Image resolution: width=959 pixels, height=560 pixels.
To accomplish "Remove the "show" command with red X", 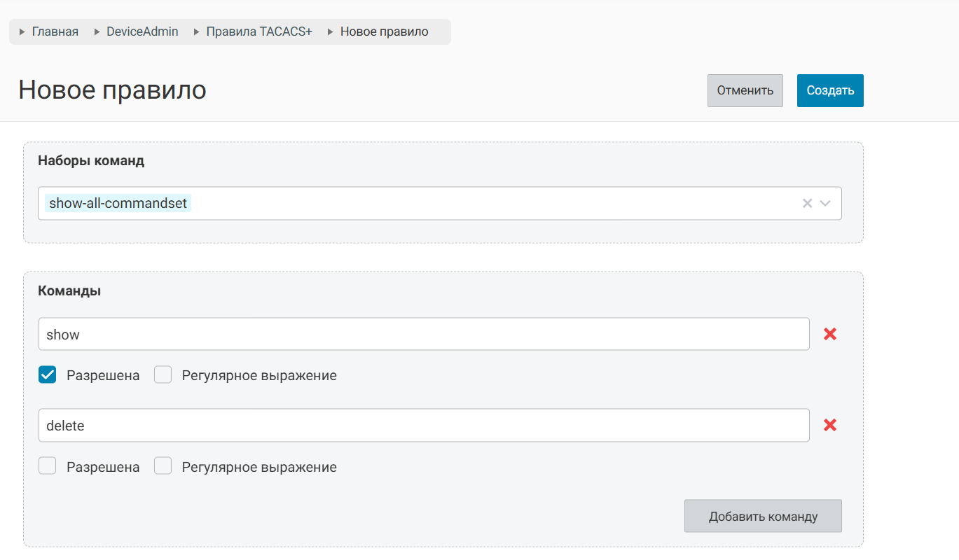I will [830, 335].
